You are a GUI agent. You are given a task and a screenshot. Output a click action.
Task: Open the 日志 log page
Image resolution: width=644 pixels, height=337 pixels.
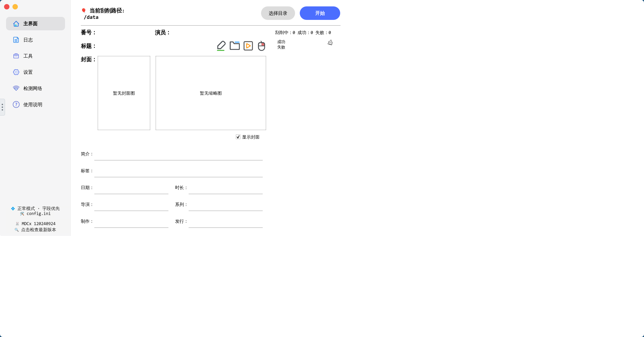[x=35, y=40]
